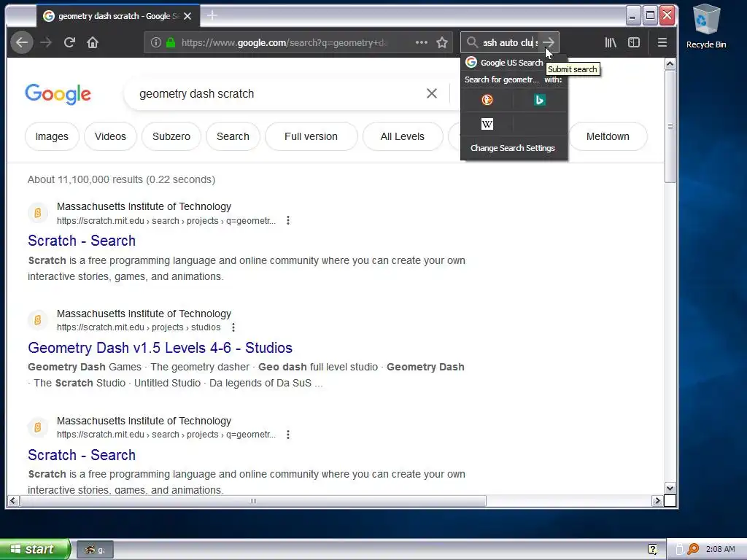Select the geometry dash scratch tab

117,16
